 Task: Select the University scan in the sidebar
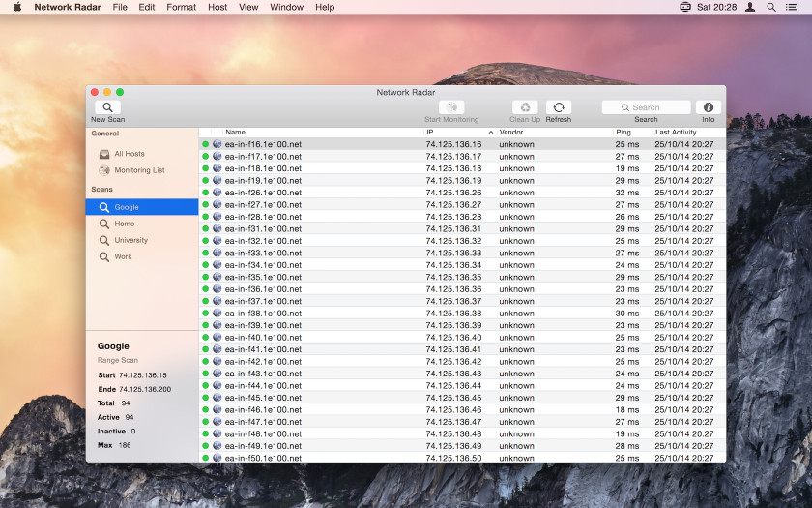coord(142,240)
